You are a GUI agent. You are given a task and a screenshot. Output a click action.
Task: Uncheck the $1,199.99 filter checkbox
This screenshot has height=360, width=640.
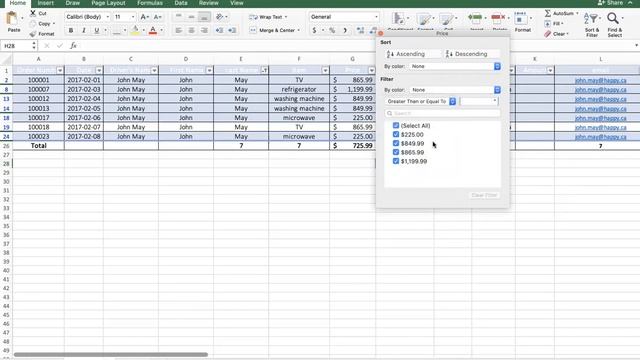coord(396,161)
